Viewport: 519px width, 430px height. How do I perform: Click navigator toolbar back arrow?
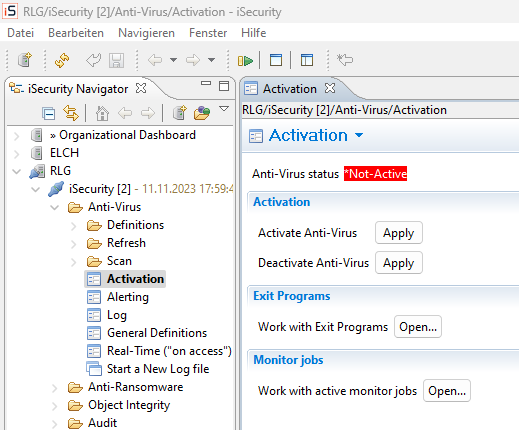125,113
